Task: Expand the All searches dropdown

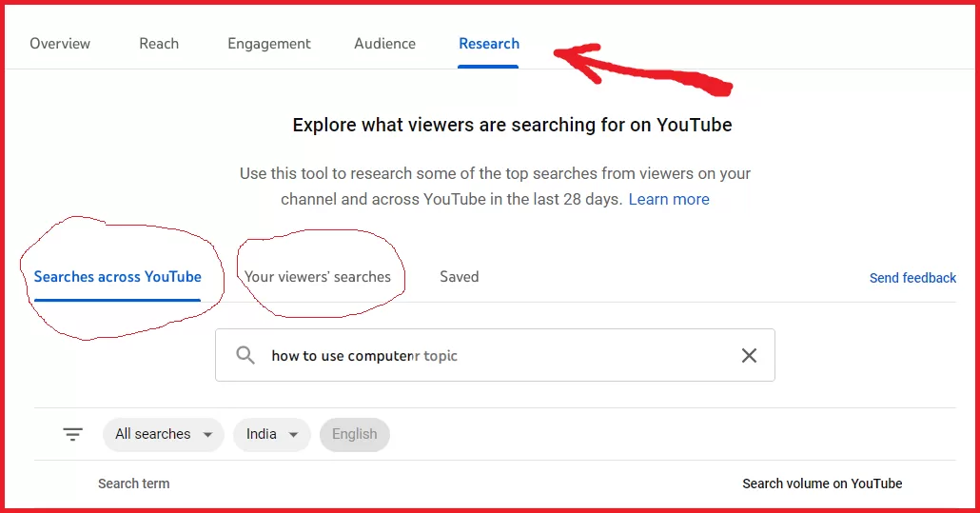Action: (x=163, y=434)
